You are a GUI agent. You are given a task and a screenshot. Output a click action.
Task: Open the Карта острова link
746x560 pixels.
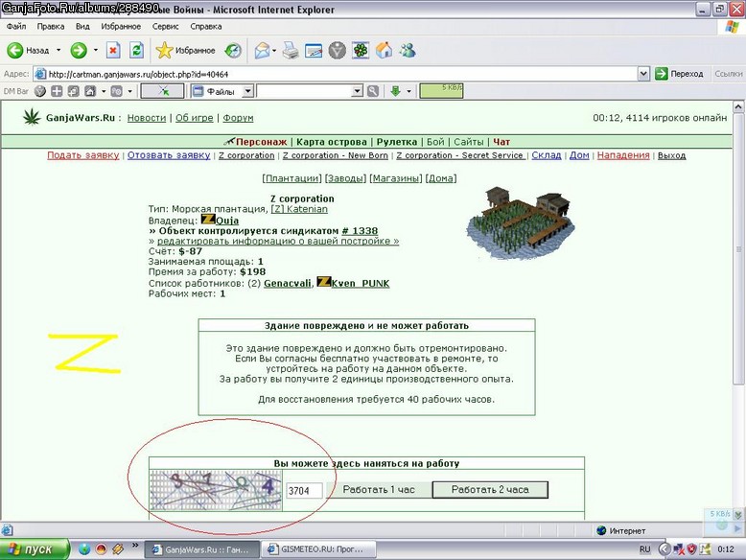click(x=332, y=142)
